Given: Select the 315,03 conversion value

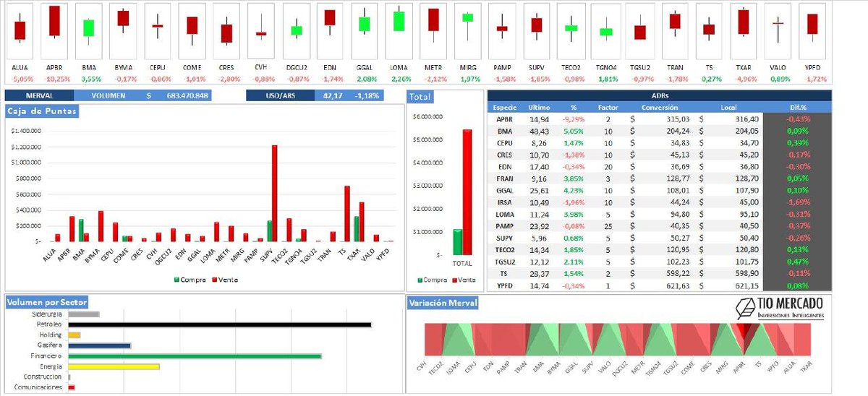Looking at the screenshot, I should pyautogui.click(x=676, y=119).
